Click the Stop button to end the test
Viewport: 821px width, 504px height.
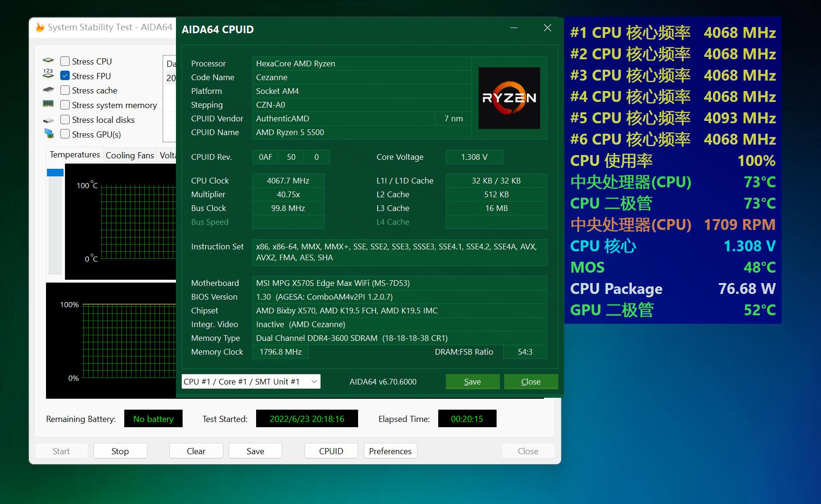tap(120, 450)
